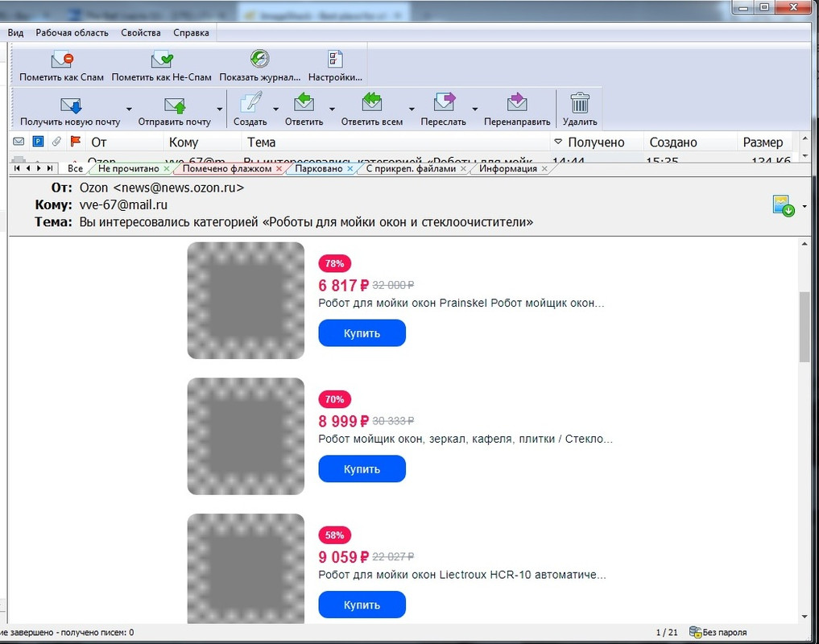Screen dimensions: 819x644
Task: Switch to Помечено флажком tab
Action: click(226, 168)
